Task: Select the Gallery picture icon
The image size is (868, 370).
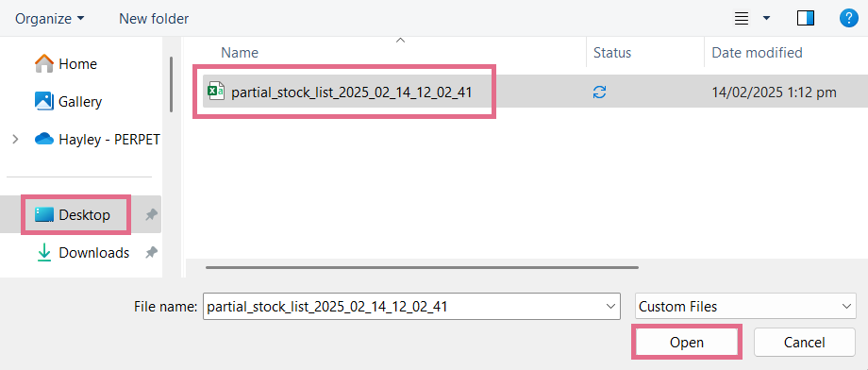Action: click(43, 101)
